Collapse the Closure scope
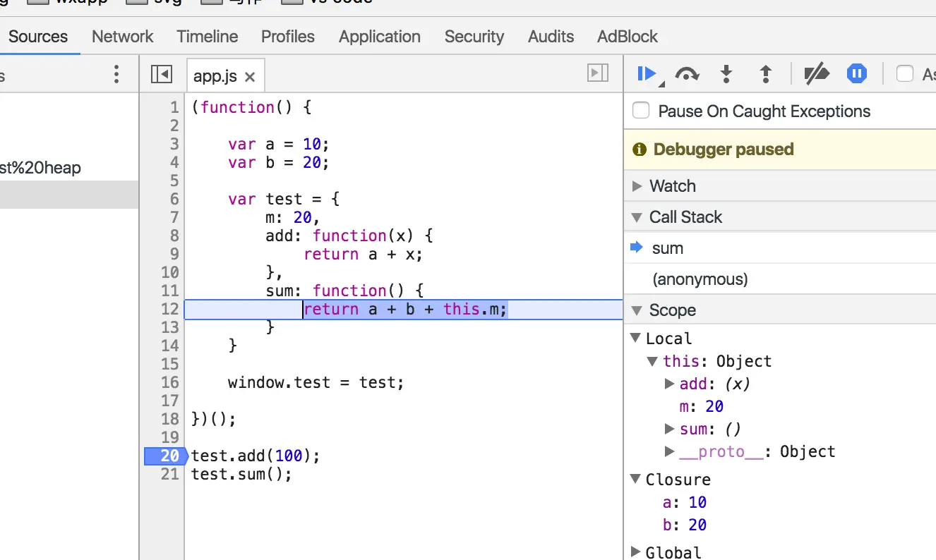Image resolution: width=936 pixels, height=560 pixels. [x=635, y=479]
